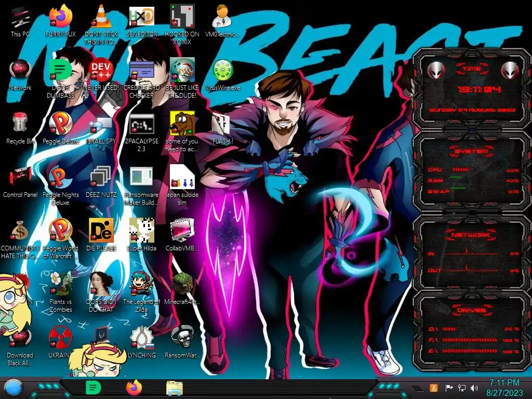Open the 2PACALYPSE 2.3 command prompt shortcut
The image size is (532, 399).
[x=141, y=132]
